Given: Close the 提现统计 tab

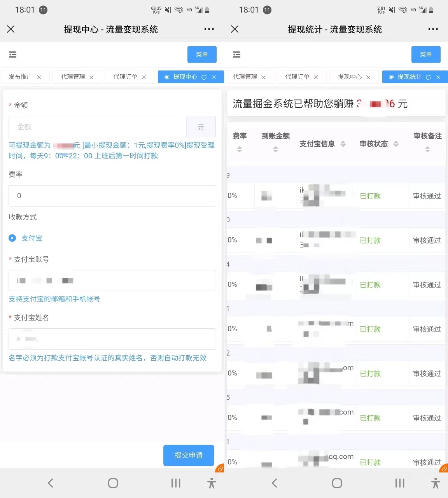Looking at the screenshot, I should click(438, 77).
